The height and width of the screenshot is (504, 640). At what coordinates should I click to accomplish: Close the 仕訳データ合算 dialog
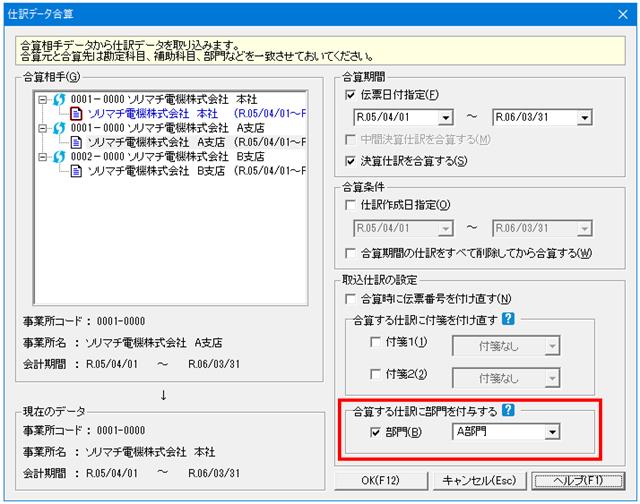(x=623, y=14)
